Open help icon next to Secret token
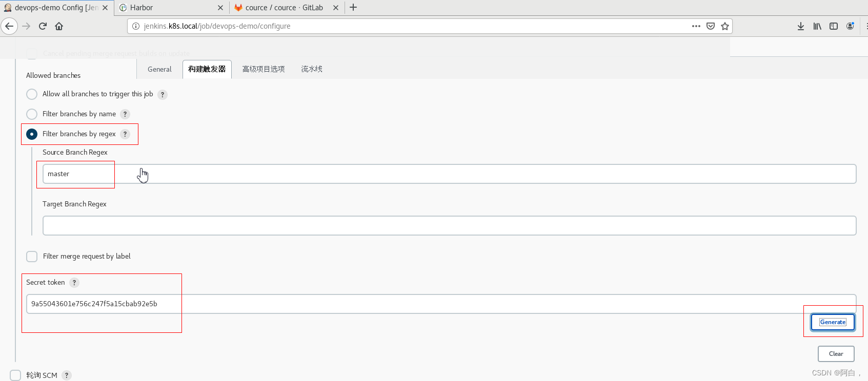This screenshot has height=381, width=868. coord(74,283)
